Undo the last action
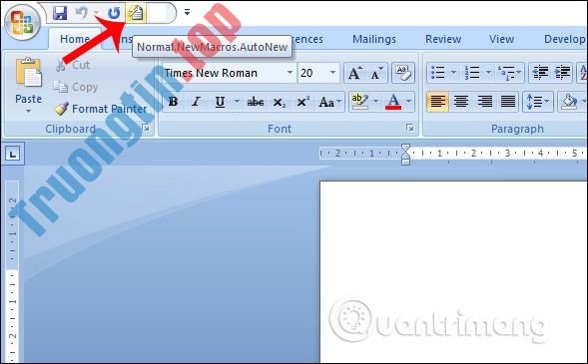 [x=82, y=13]
